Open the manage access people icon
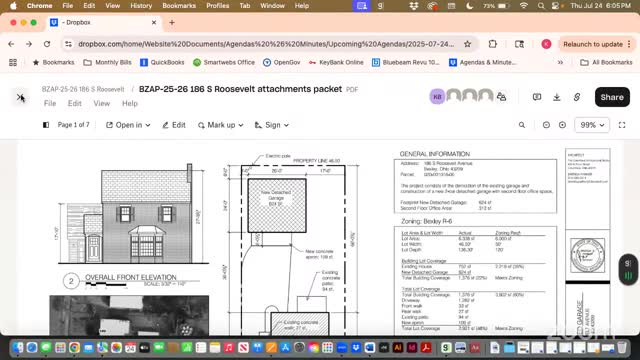The image size is (640, 360). click(x=501, y=97)
